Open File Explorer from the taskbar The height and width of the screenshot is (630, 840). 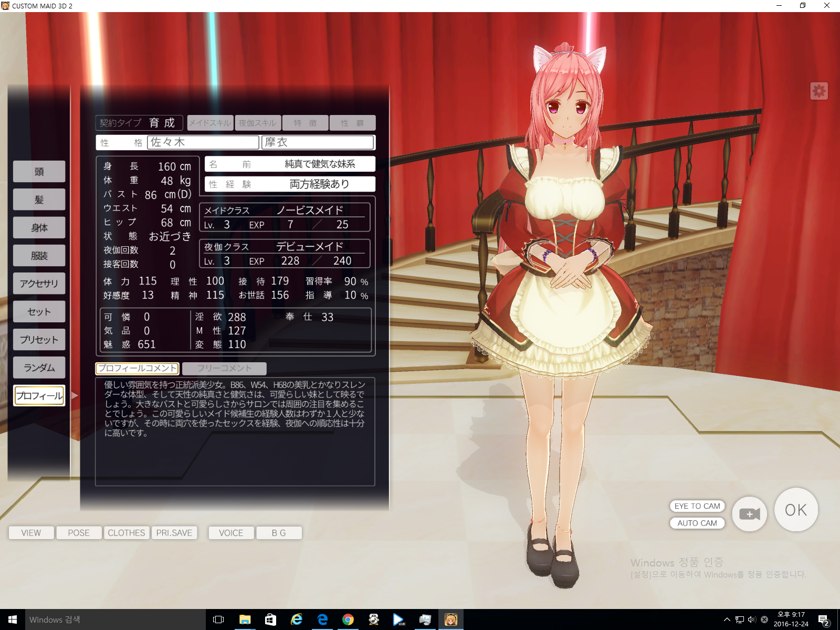pyautogui.click(x=245, y=619)
